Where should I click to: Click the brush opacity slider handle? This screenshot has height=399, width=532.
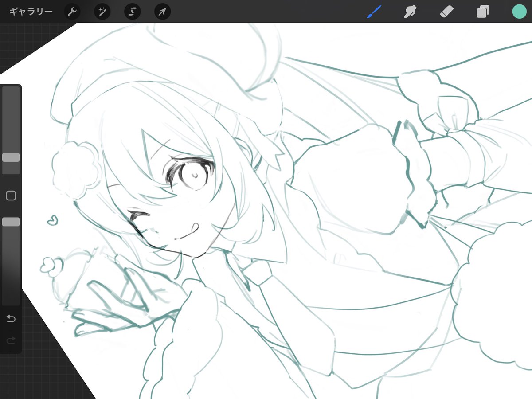click(11, 222)
